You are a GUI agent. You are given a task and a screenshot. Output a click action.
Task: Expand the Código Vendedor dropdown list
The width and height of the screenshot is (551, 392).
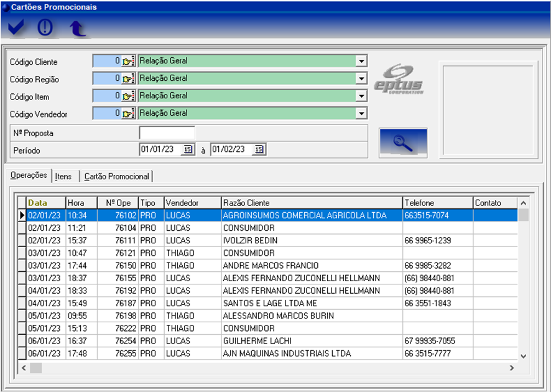361,114
